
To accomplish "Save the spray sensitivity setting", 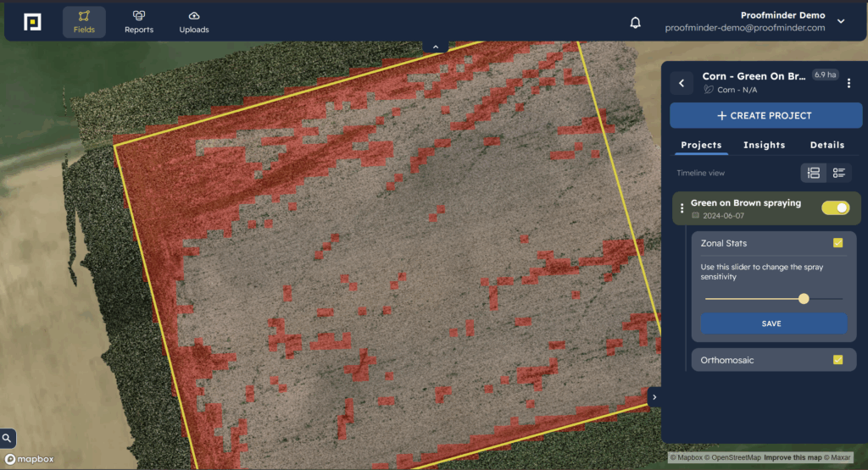I will [x=773, y=323].
